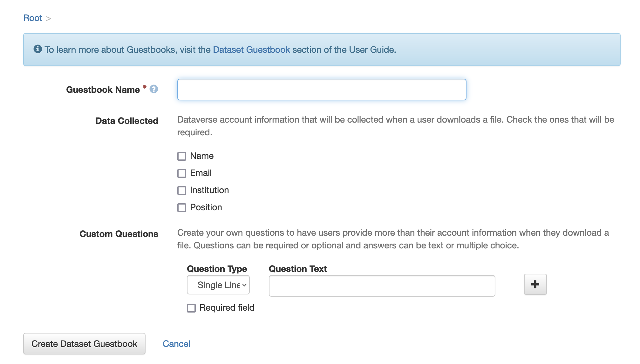Open the Question Type dropdown showing Single Line
Screen dimensions: 640x364
pos(218,285)
